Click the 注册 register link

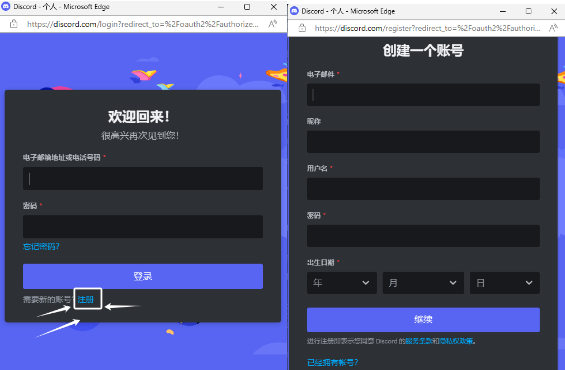(86, 299)
